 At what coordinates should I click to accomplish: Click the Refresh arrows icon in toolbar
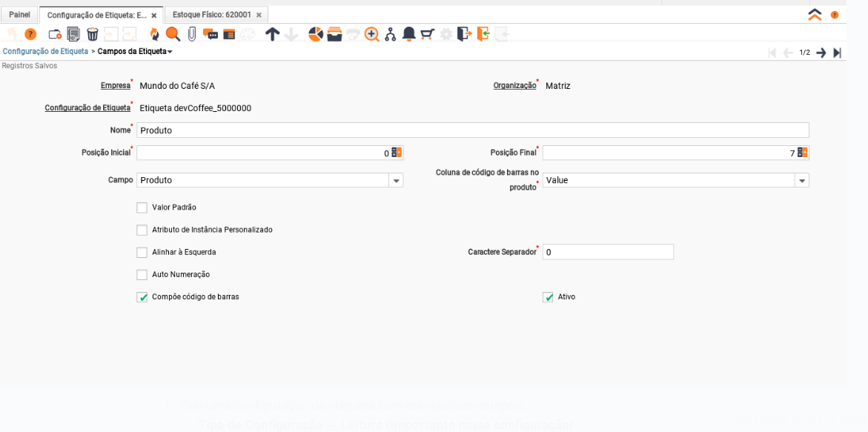point(154,34)
